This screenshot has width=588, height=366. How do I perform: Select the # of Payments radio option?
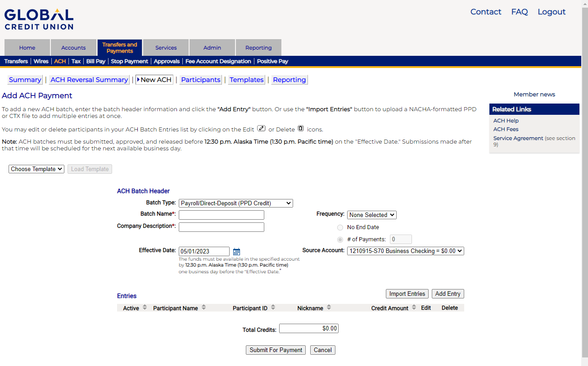pos(340,239)
